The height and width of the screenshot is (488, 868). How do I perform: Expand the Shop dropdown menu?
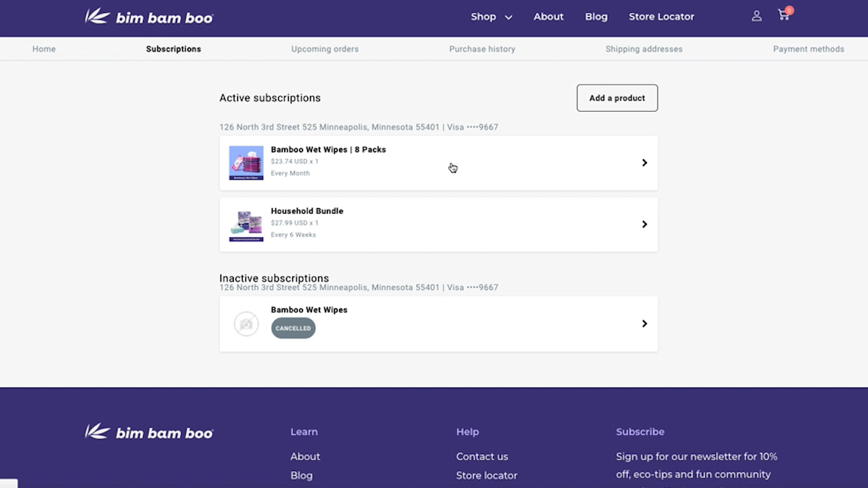click(492, 16)
